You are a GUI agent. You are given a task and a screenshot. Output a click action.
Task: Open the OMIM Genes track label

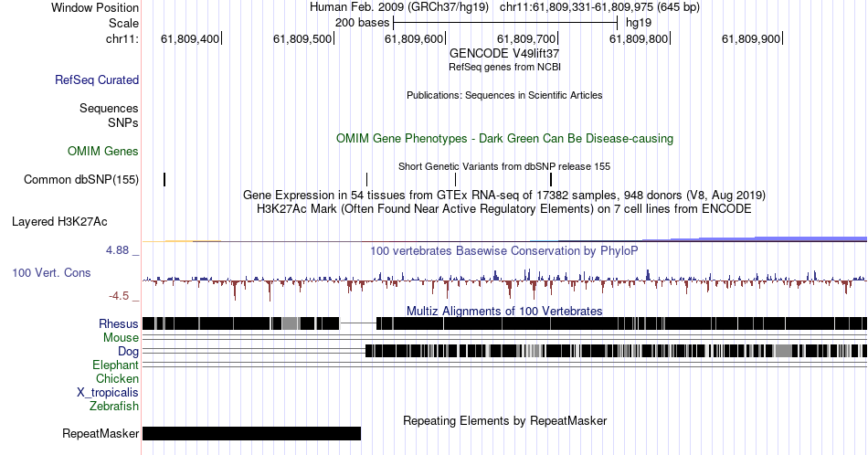click(103, 151)
